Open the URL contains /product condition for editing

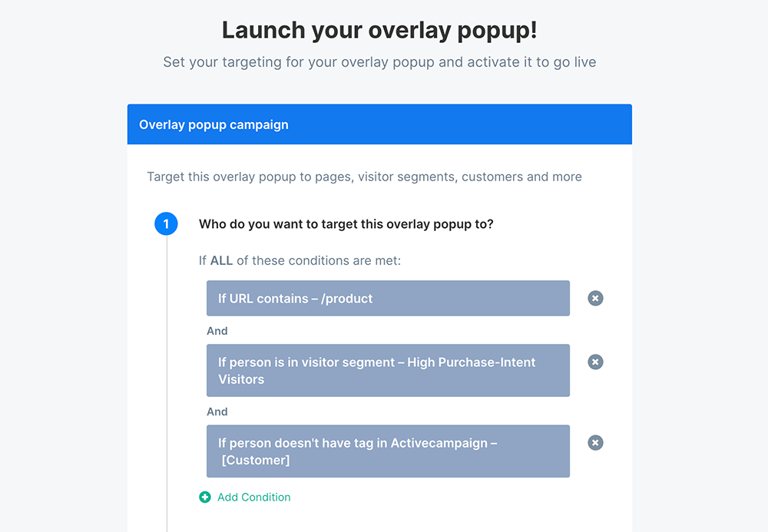click(x=388, y=298)
